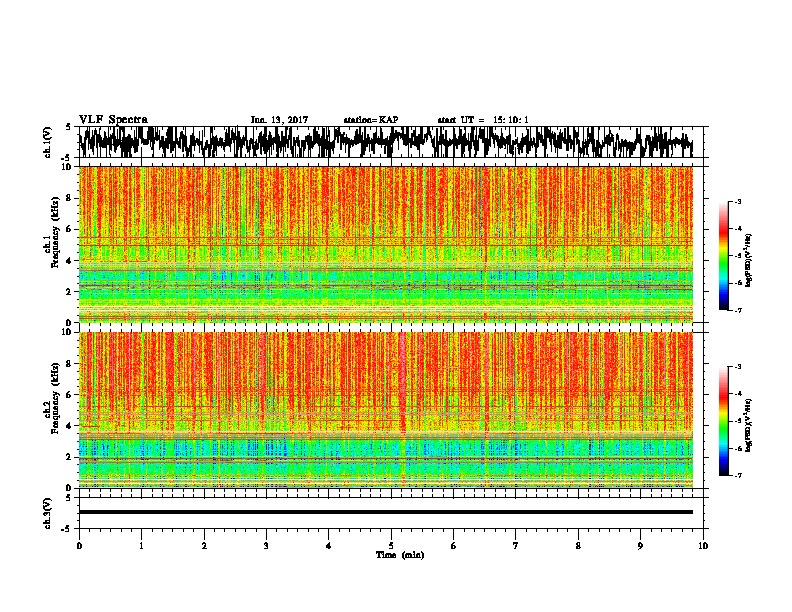
Task: Click the time axis tick label "9"
Action: [640, 546]
